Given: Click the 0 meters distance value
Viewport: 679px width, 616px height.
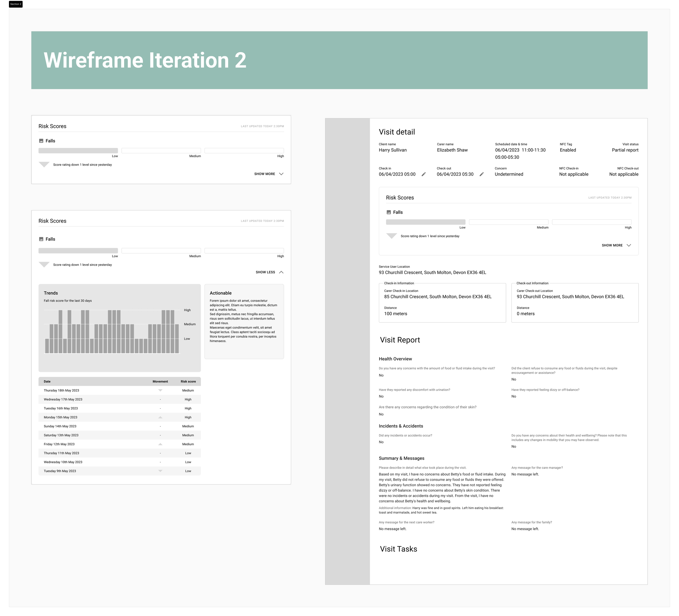Looking at the screenshot, I should 526,313.
